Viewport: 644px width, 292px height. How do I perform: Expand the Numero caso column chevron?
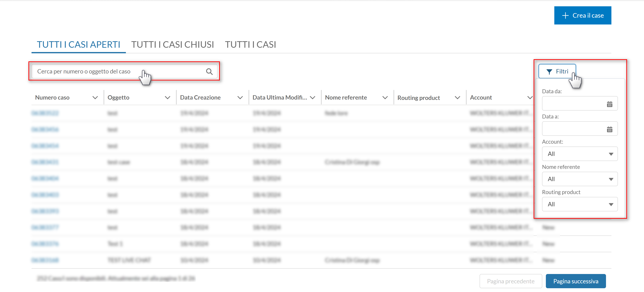[95, 98]
